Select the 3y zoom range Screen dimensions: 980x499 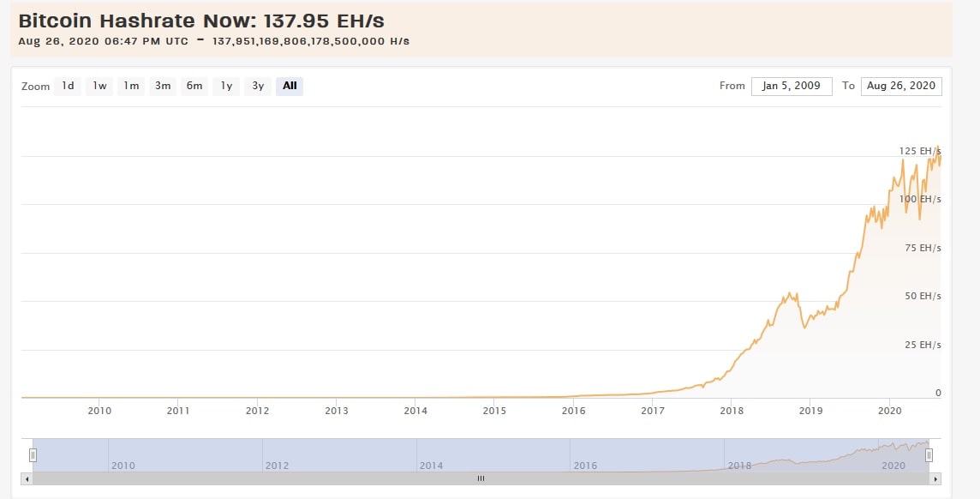tap(258, 87)
